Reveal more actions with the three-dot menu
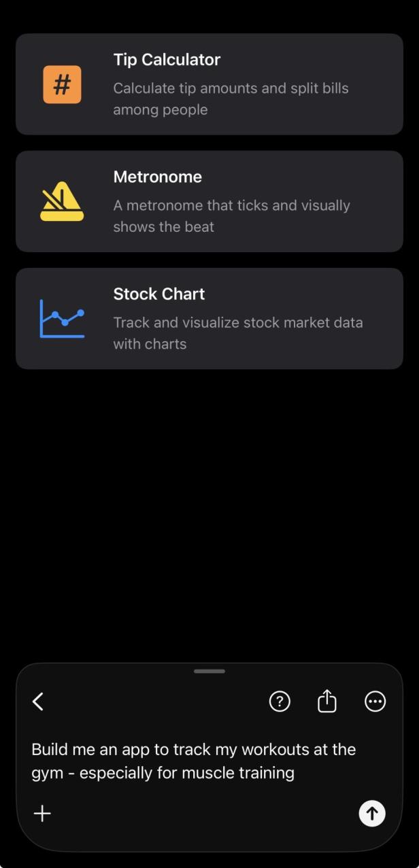Screen dimensions: 419x868 click(375, 701)
